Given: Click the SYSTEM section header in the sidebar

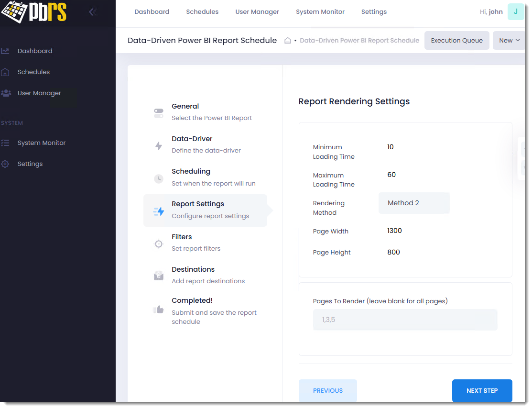Looking at the screenshot, I should pyautogui.click(x=12, y=123).
